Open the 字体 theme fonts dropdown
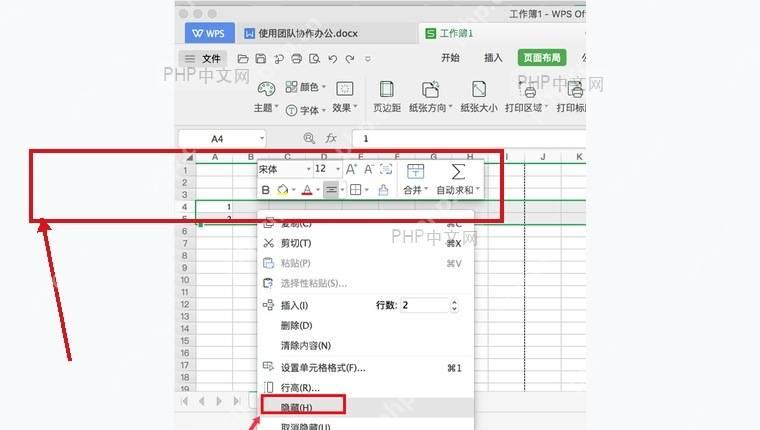The image size is (760, 430). click(305, 110)
